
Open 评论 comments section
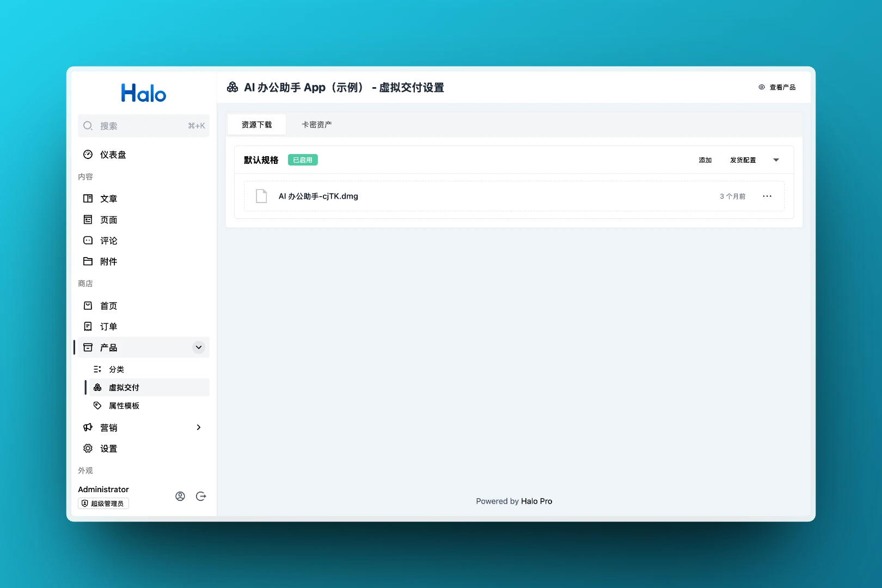tap(144, 241)
